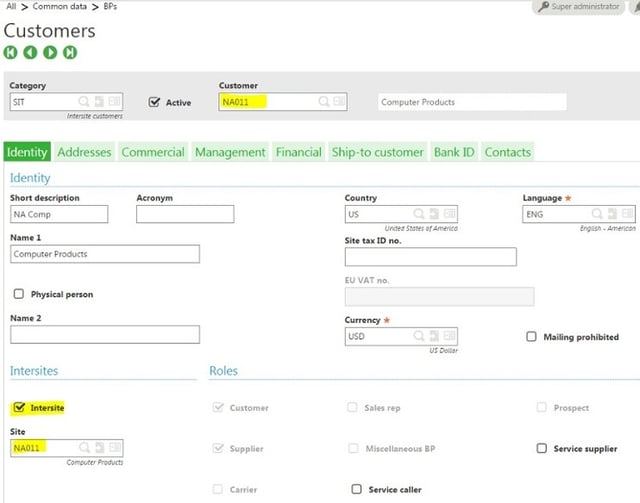This screenshot has height=503, width=640.
Task: Check Mailing prohibited option
Action: click(x=531, y=337)
